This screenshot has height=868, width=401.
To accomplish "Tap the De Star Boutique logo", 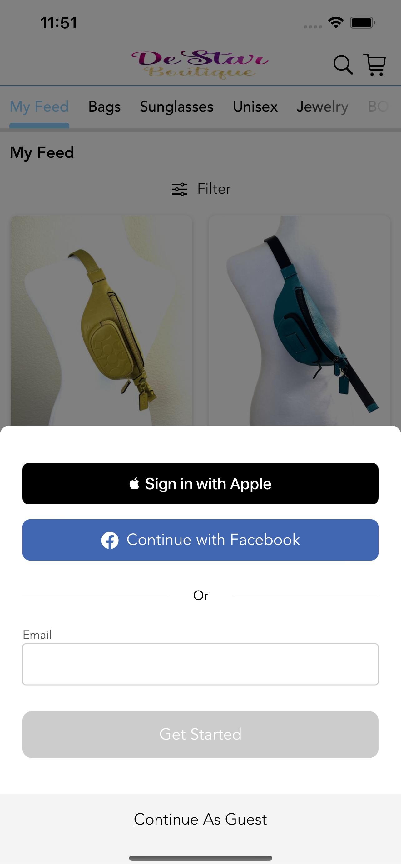I will pyautogui.click(x=200, y=65).
